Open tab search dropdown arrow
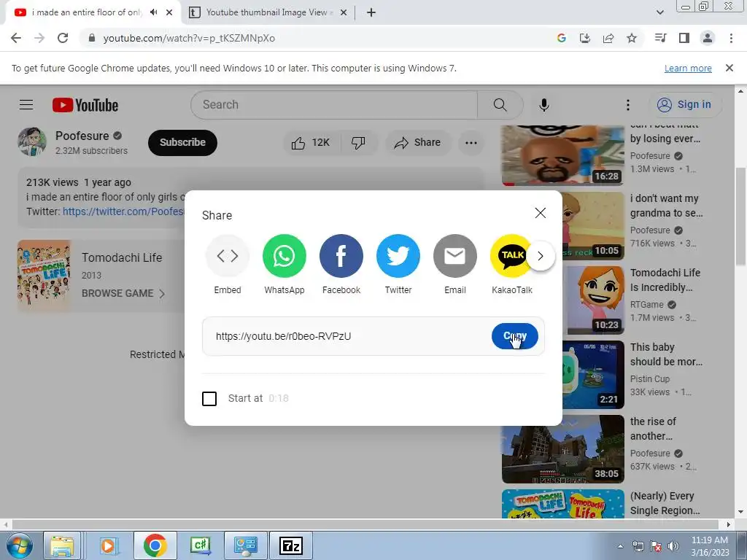This screenshot has height=560, width=747. (x=659, y=12)
